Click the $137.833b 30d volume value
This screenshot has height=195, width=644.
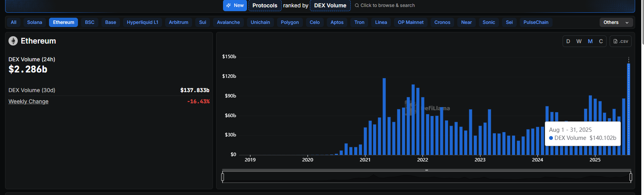(195, 90)
